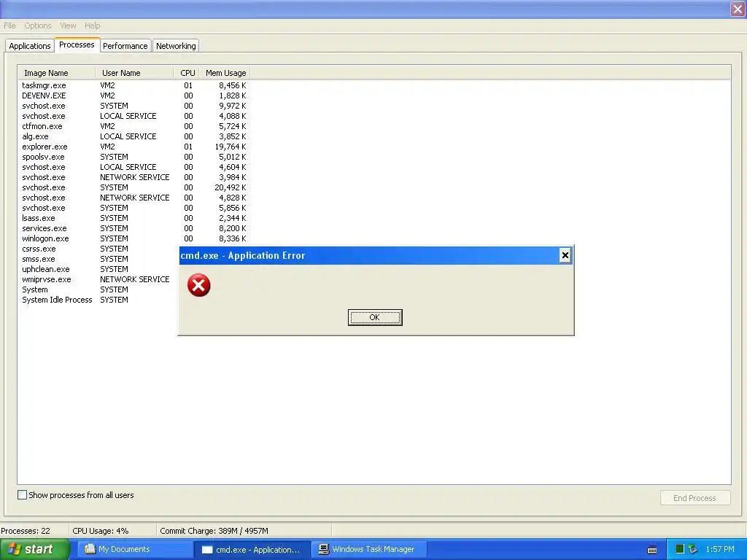Click Windows Task Manager taskbar button
The image size is (747, 560).
click(x=368, y=549)
